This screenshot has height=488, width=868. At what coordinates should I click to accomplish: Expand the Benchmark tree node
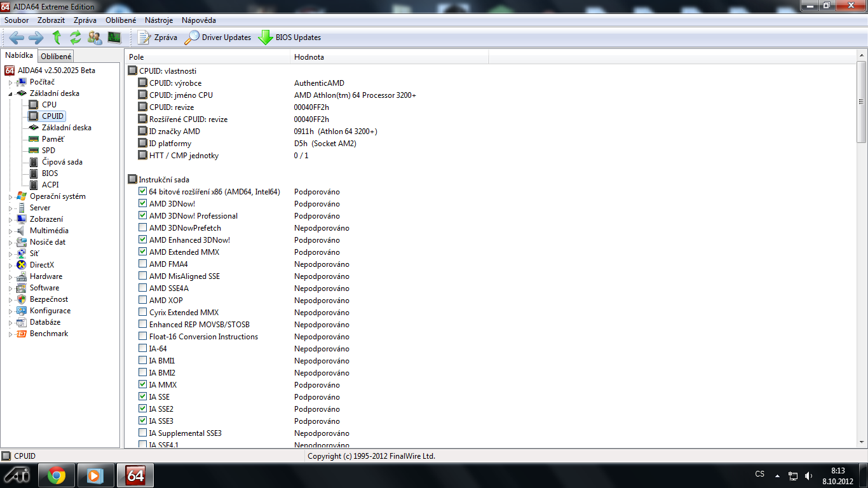(10, 334)
